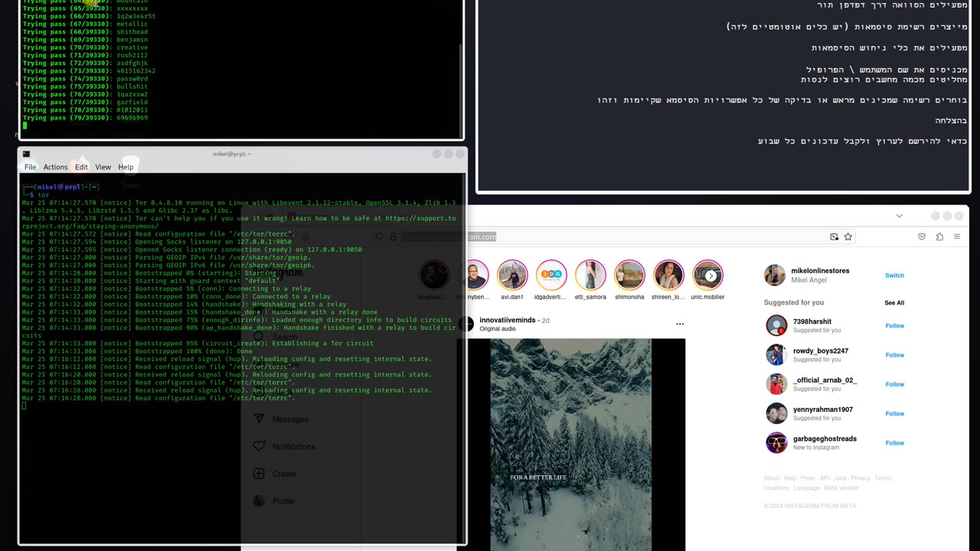
Task: Open the yennyrahman1907 avatar
Action: (x=776, y=413)
